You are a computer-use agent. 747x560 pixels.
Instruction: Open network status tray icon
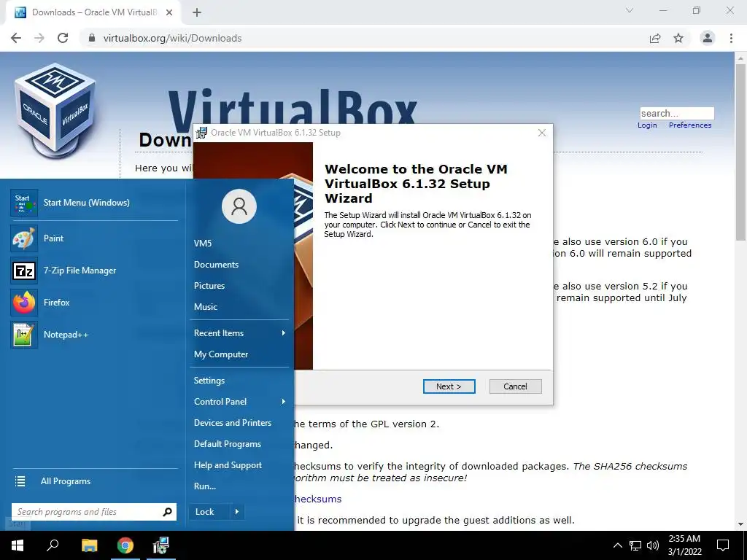635,545
